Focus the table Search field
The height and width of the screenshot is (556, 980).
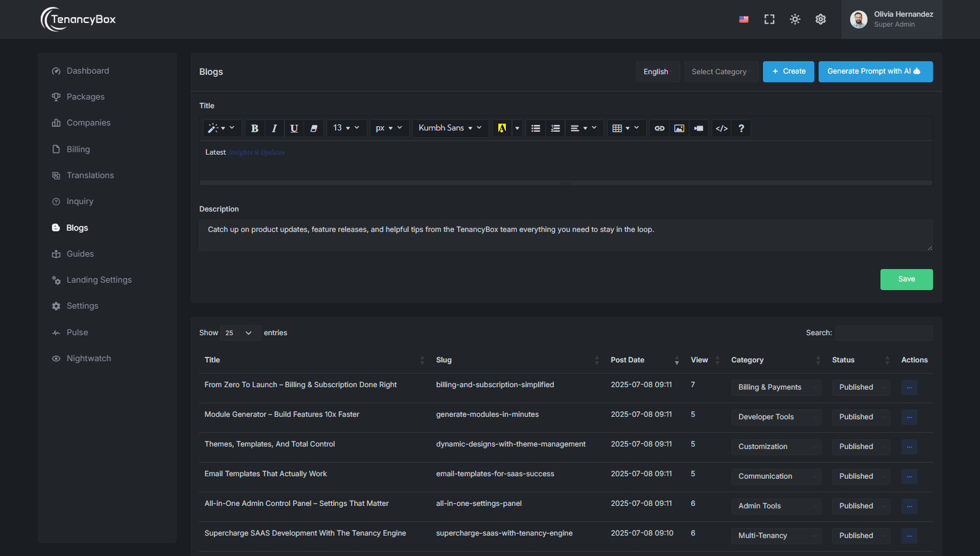pyautogui.click(x=884, y=333)
